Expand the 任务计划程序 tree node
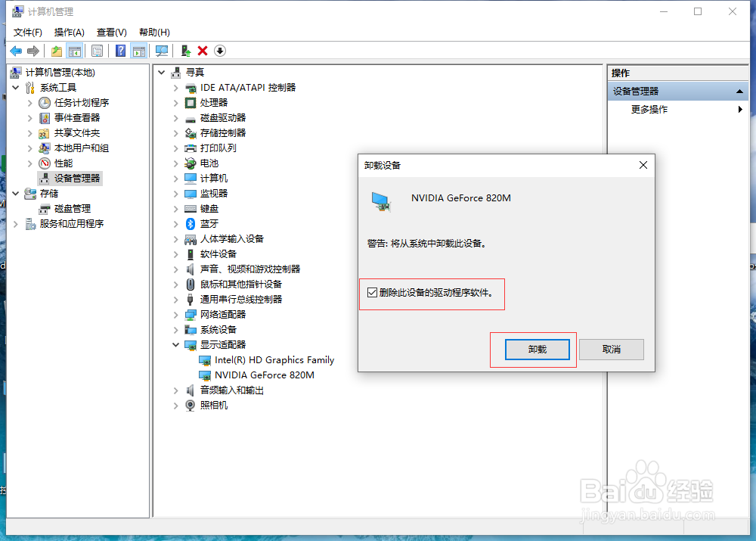 30,103
